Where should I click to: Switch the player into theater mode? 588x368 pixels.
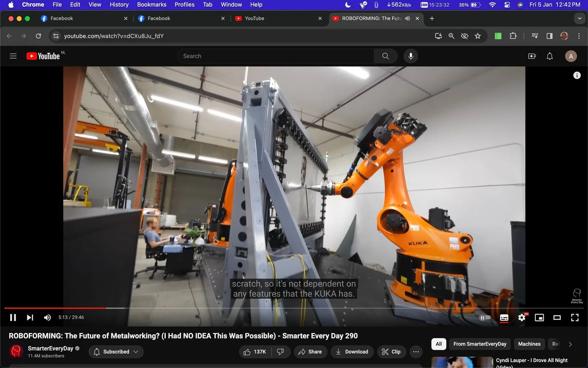tap(557, 317)
